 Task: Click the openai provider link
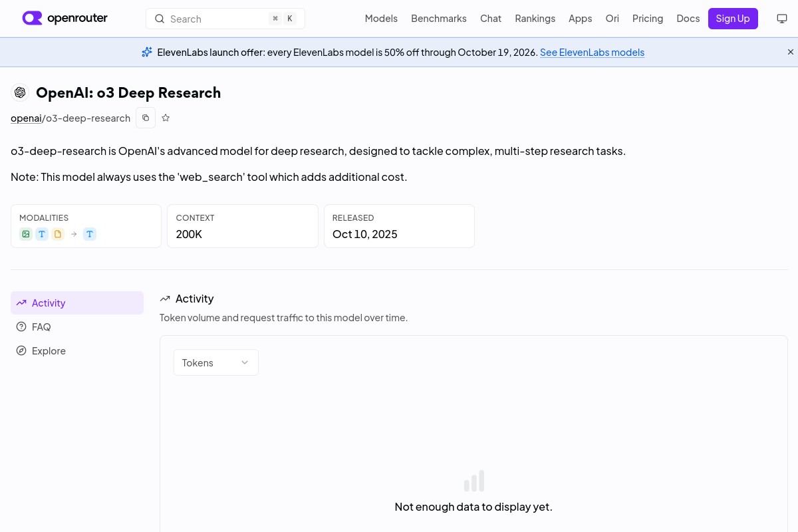click(x=26, y=118)
